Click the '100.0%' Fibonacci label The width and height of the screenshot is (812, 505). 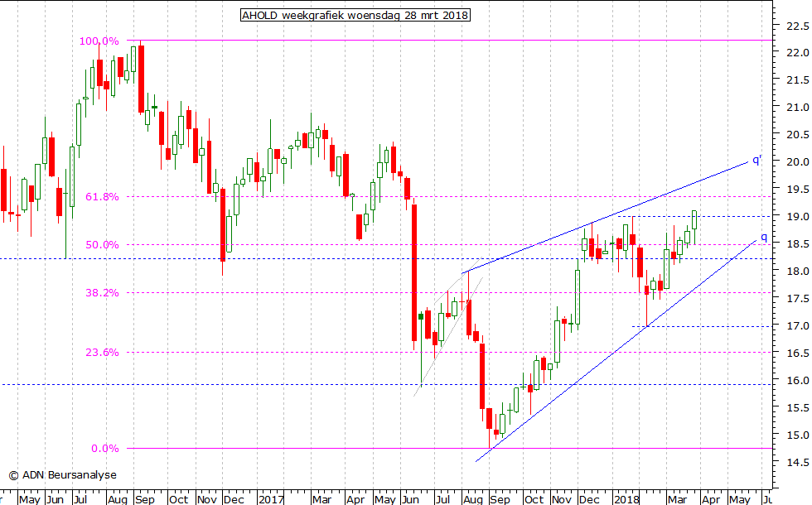99,41
